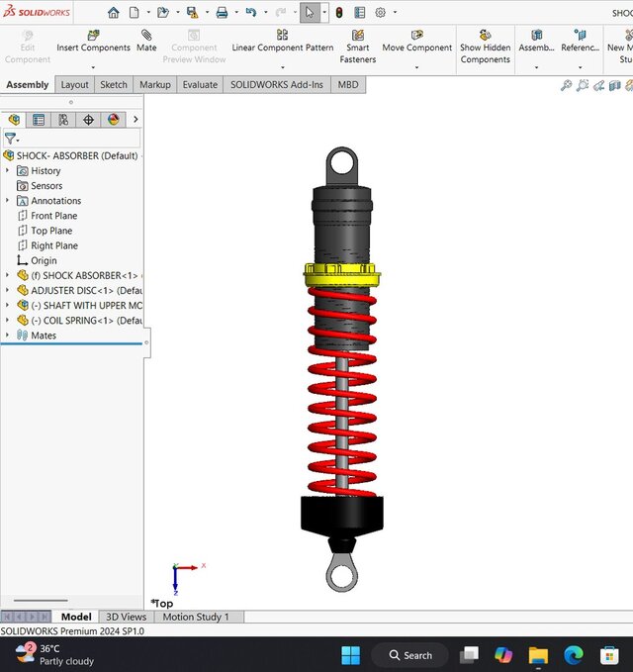Click the Rebuild traffic light icon
This screenshot has width=633, height=672.
pyautogui.click(x=339, y=13)
